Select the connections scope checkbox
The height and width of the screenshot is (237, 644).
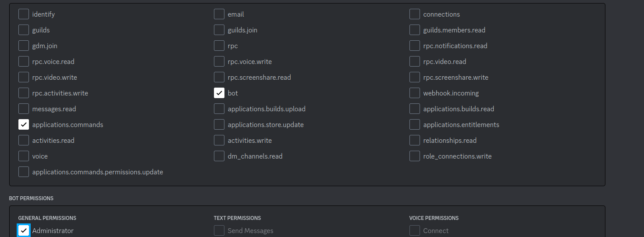[x=415, y=14]
